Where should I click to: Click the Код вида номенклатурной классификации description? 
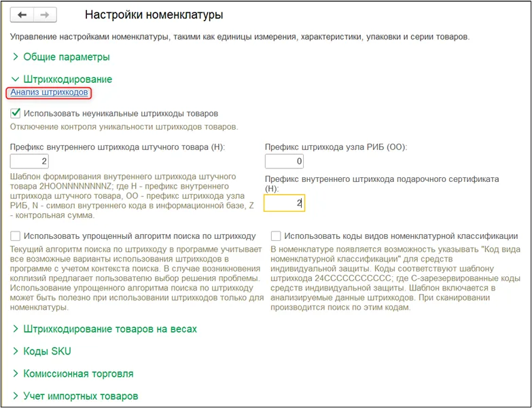[395, 278]
